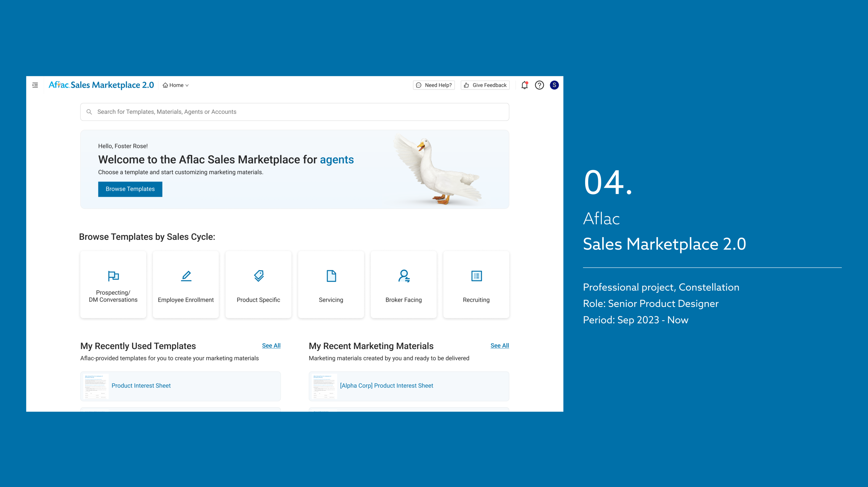Click the Give Feedback button
This screenshot has width=868, height=487.
point(485,85)
